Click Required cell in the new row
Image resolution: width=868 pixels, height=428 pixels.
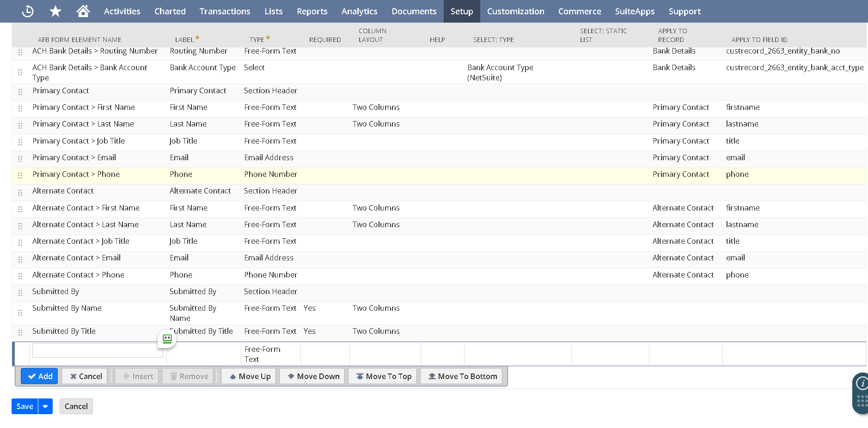324,354
